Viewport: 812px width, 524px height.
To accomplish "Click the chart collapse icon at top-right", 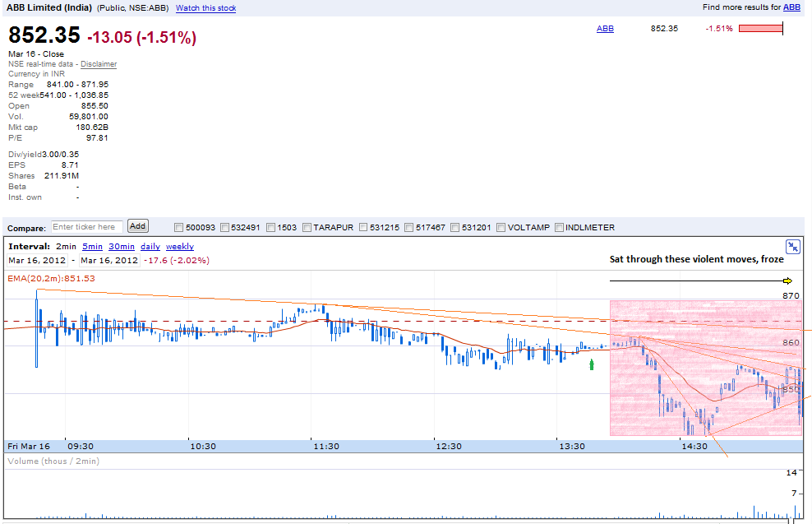I will tap(792, 247).
